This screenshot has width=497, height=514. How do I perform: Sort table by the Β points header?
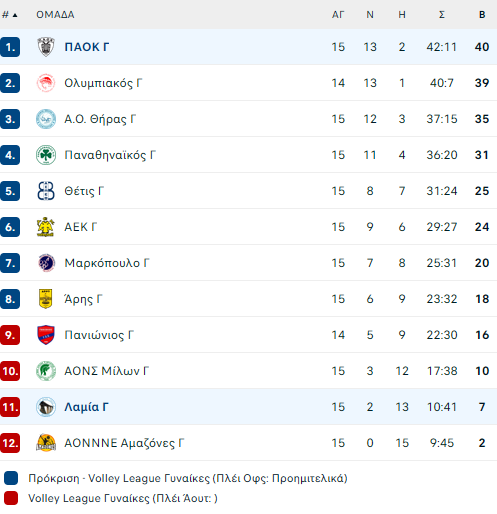point(482,15)
